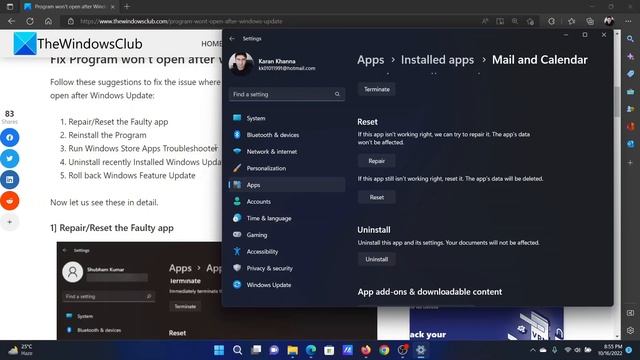Open Edge settings and more menu

point(628,21)
